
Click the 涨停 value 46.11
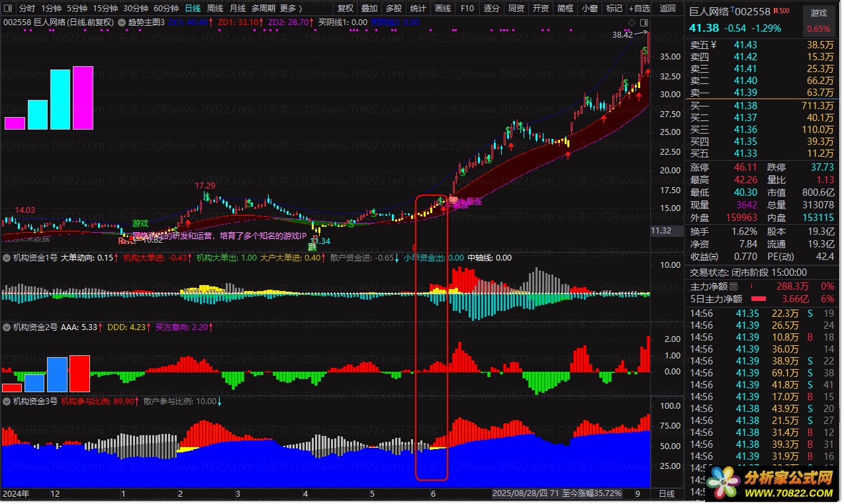pyautogui.click(x=745, y=167)
